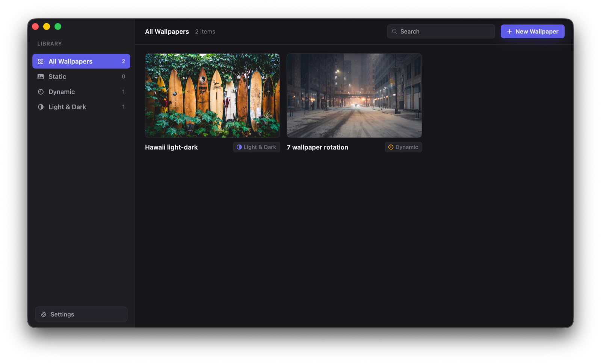Click the Static image icon in sidebar
601x364 pixels.
click(x=41, y=77)
